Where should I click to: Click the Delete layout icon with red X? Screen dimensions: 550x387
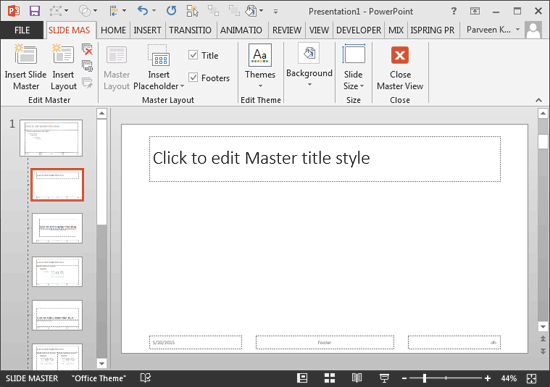pyautogui.click(x=87, y=49)
